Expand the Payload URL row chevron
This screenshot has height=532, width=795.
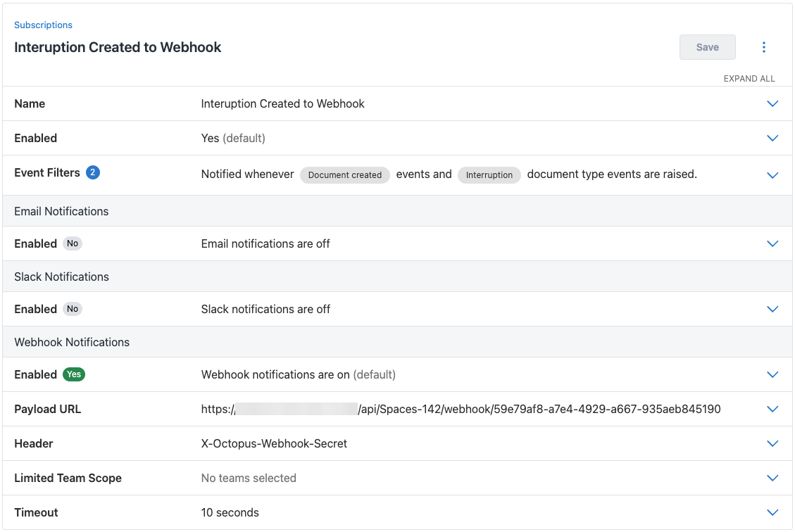point(772,409)
